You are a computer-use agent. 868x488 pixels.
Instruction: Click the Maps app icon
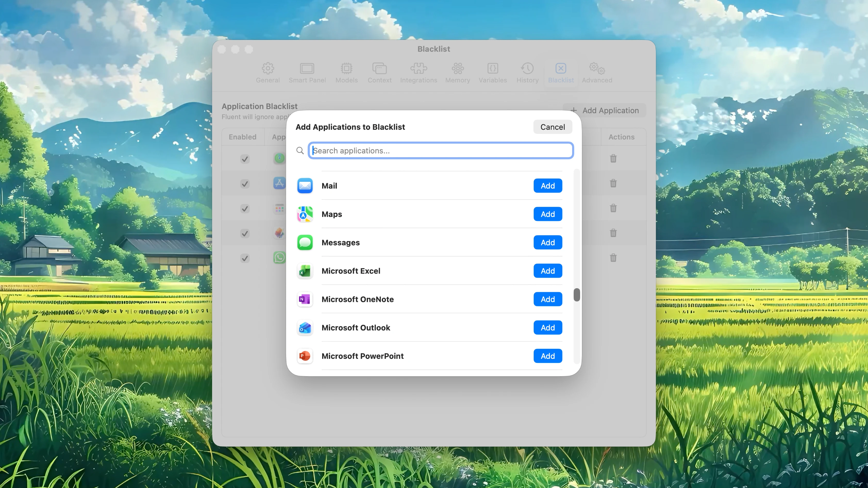pyautogui.click(x=304, y=214)
